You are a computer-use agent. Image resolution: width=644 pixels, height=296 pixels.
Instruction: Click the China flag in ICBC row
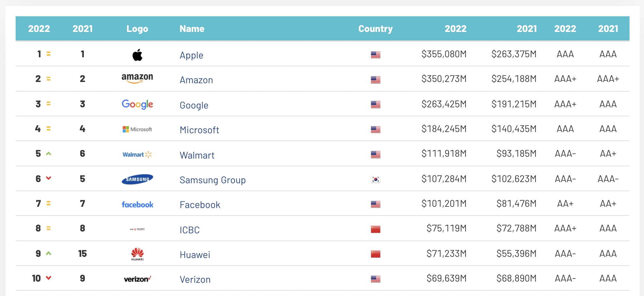pyautogui.click(x=375, y=229)
